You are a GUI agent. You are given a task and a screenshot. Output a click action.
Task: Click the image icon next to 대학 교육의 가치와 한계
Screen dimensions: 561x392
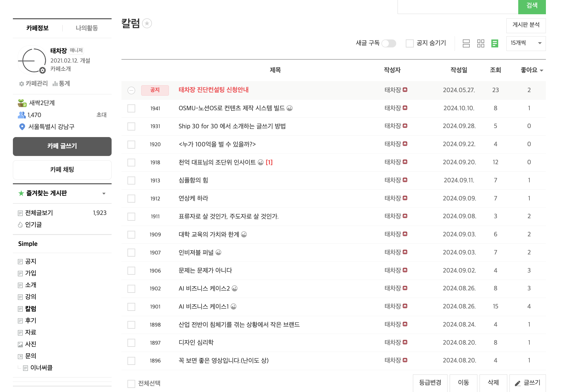click(x=244, y=234)
